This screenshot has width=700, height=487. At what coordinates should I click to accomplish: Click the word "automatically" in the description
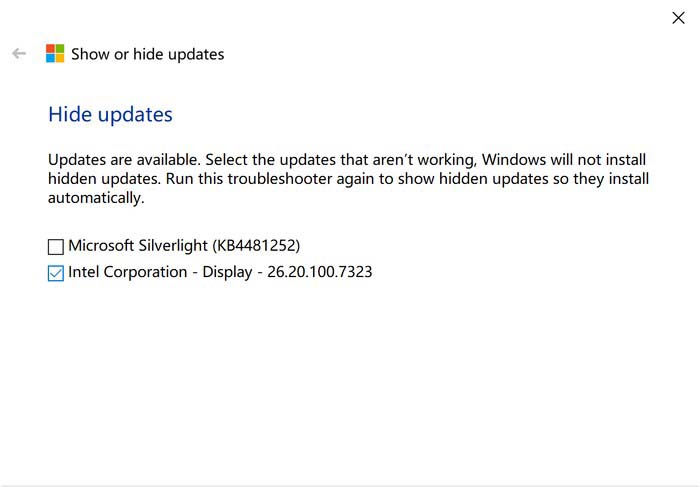pyautogui.click(x=96, y=198)
